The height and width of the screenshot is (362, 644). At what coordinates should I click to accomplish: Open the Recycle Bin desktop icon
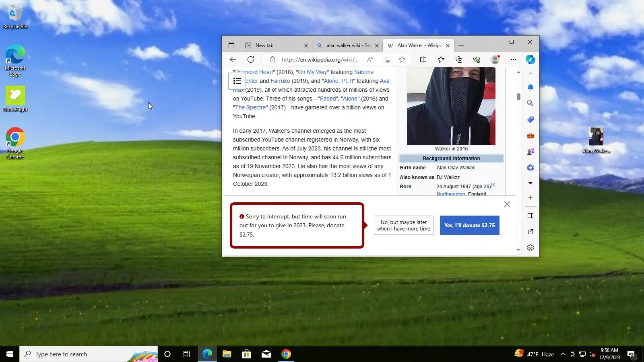[x=15, y=17]
